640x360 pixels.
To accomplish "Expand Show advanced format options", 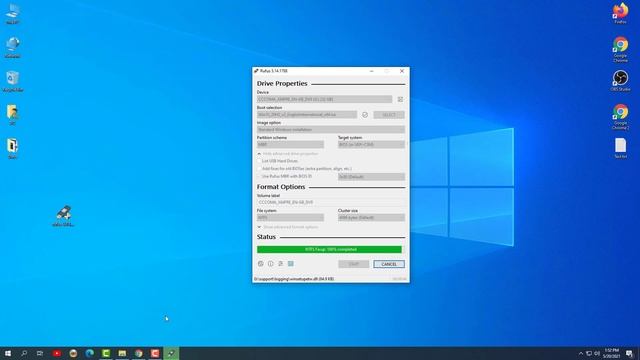I will coord(287,227).
